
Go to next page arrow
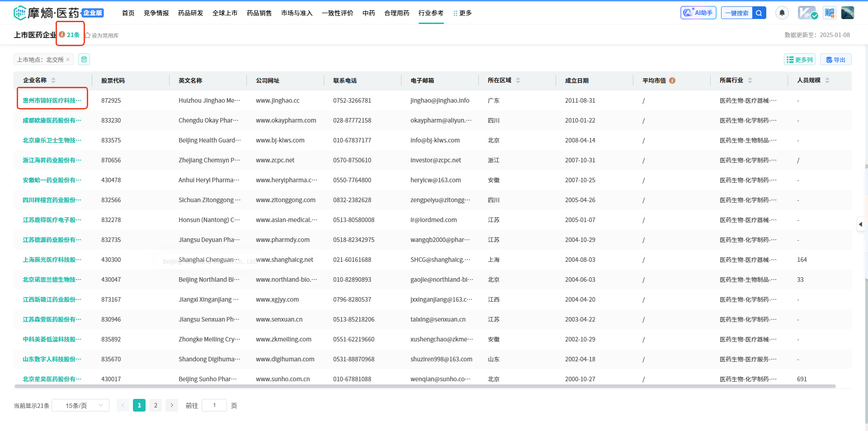pos(171,405)
